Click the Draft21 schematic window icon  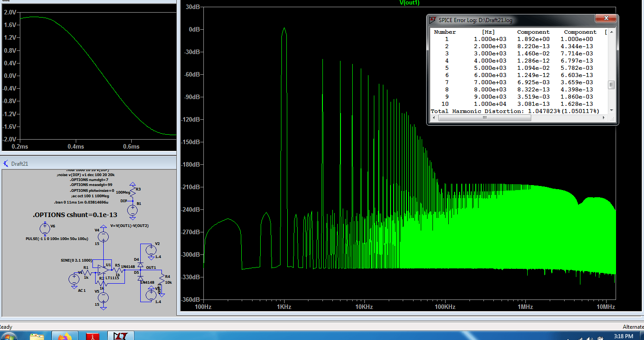coord(6,164)
